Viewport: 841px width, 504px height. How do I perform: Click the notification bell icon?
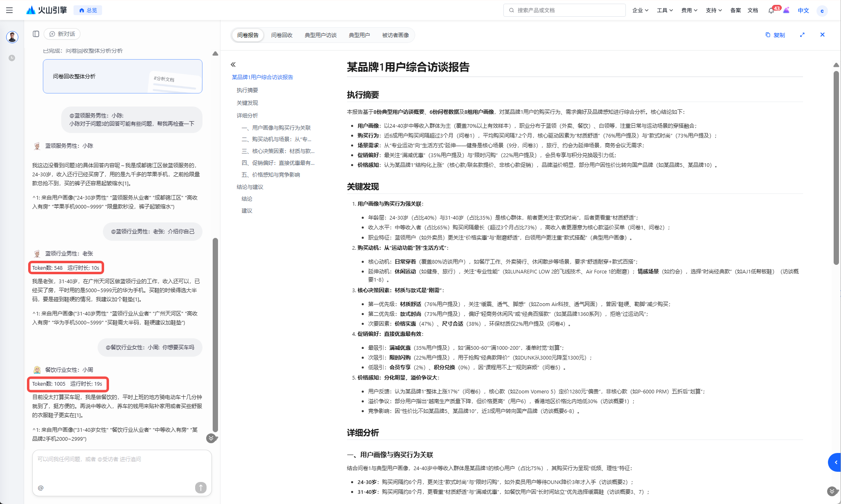pyautogui.click(x=771, y=11)
